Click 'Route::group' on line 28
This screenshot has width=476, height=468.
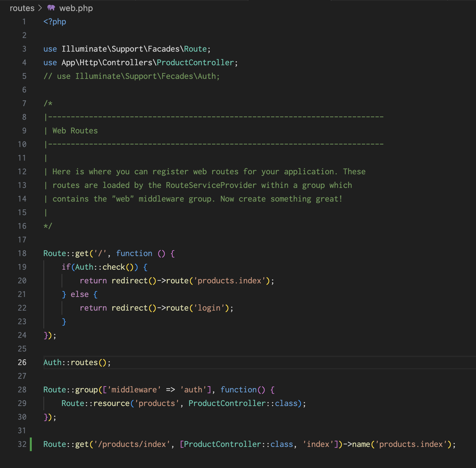(x=71, y=390)
